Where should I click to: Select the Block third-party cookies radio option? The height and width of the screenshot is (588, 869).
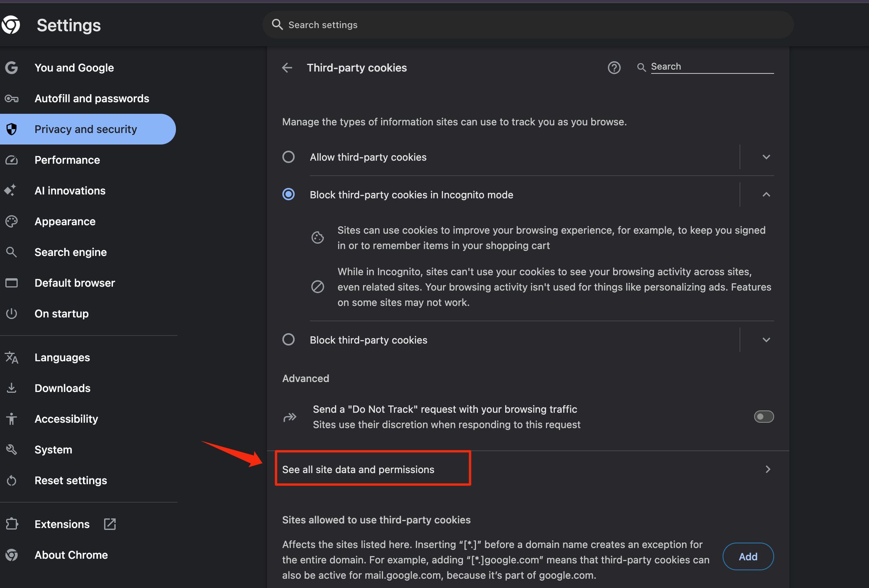click(289, 339)
